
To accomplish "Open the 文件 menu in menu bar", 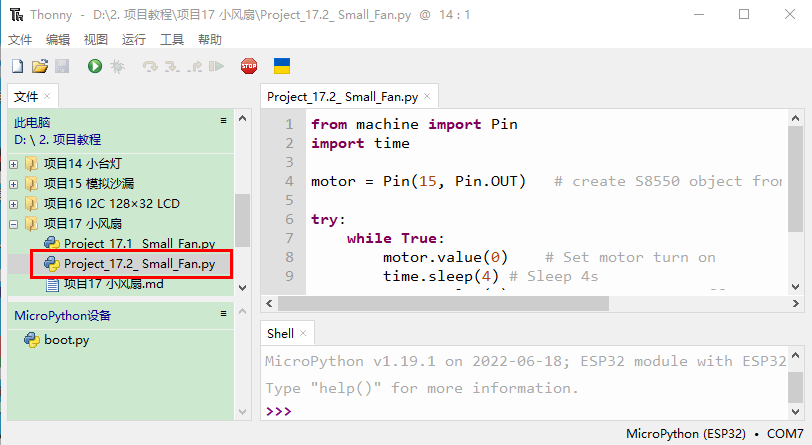I will click(20, 39).
